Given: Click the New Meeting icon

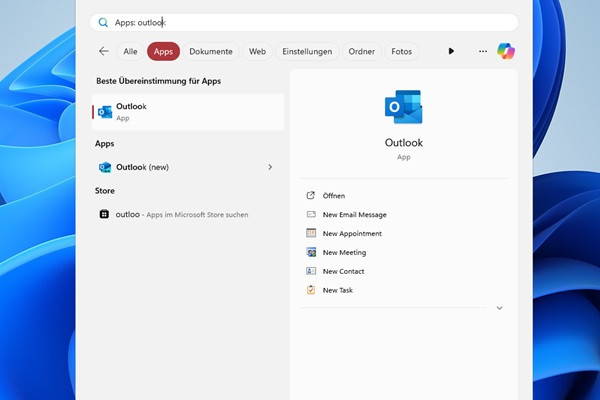Looking at the screenshot, I should [x=311, y=252].
